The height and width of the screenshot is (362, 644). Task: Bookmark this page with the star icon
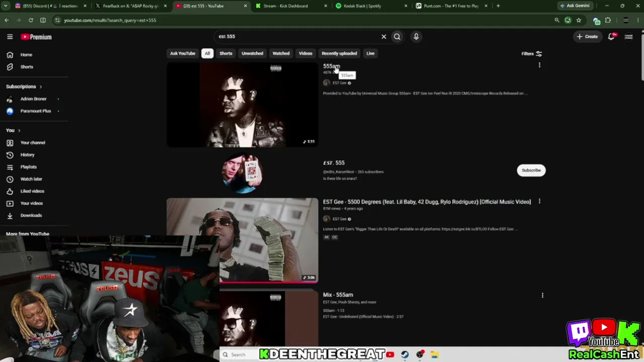pyautogui.click(x=579, y=20)
